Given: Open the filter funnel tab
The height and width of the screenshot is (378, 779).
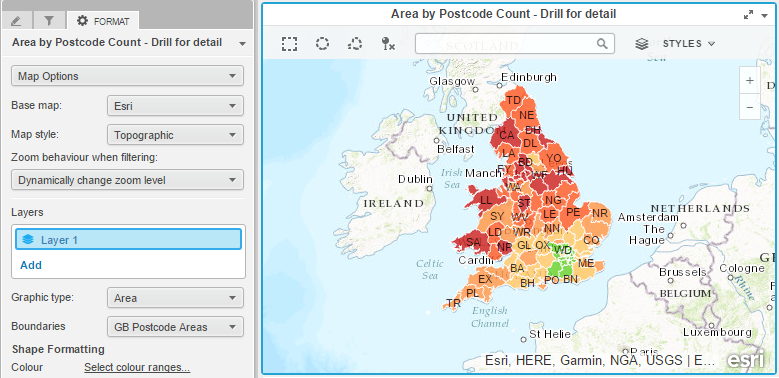Looking at the screenshot, I should click(x=49, y=21).
